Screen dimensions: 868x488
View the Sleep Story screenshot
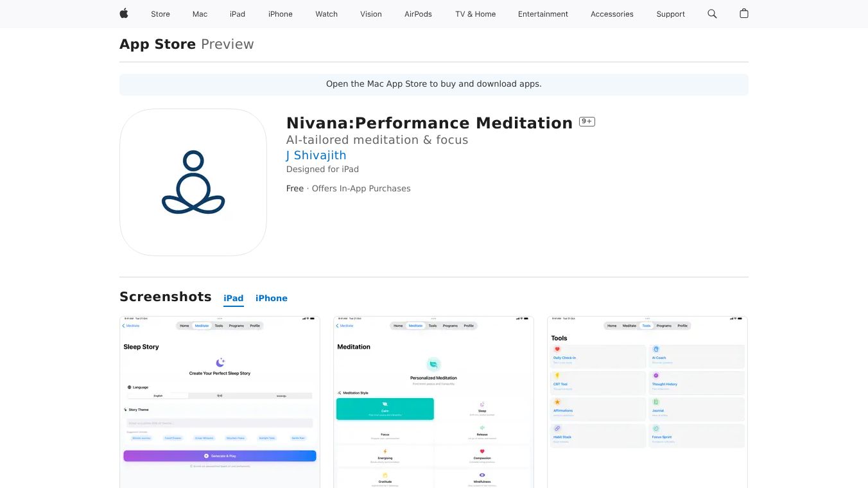pyautogui.click(x=220, y=402)
